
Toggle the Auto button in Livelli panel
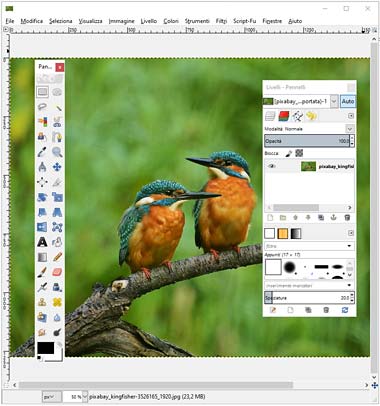(x=348, y=101)
